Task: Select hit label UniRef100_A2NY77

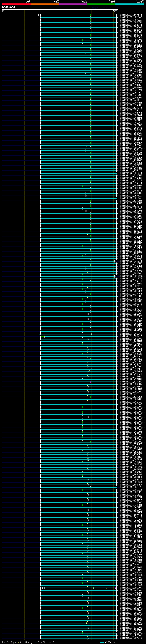Action: (131, 319)
